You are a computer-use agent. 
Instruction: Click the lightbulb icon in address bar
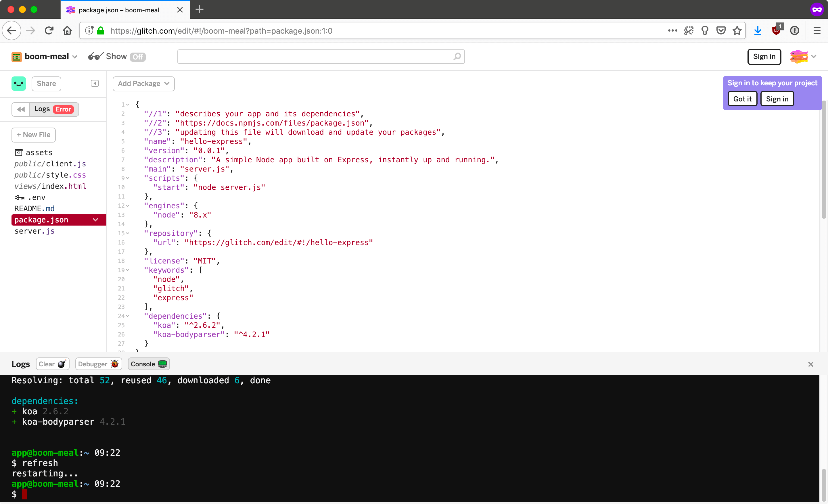tap(705, 30)
